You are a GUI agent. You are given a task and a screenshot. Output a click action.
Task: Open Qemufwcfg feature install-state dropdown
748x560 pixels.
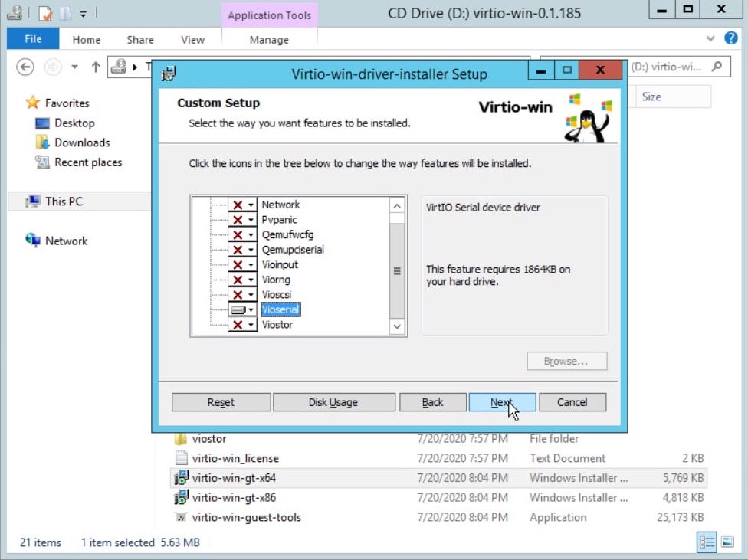(x=242, y=234)
